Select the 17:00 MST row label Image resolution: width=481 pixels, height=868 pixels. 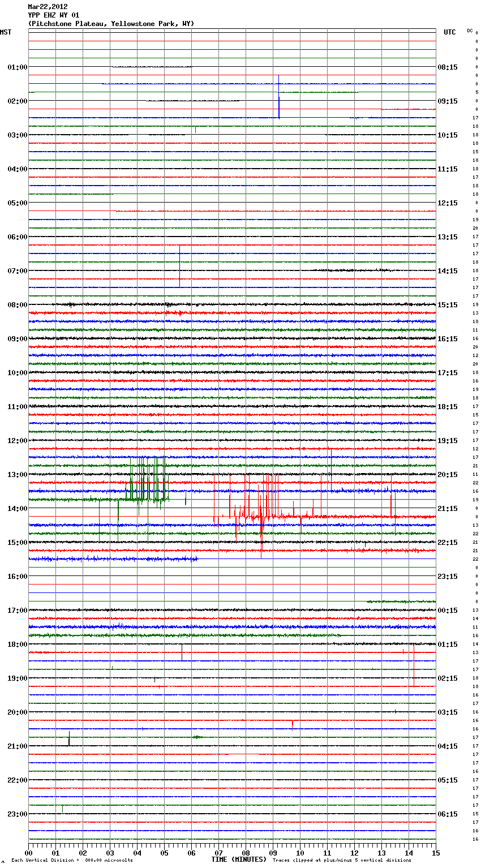(18, 611)
